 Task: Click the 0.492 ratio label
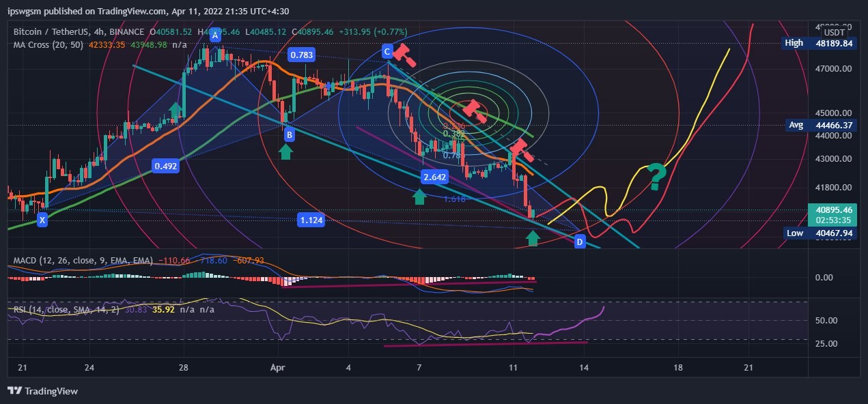pyautogui.click(x=165, y=165)
